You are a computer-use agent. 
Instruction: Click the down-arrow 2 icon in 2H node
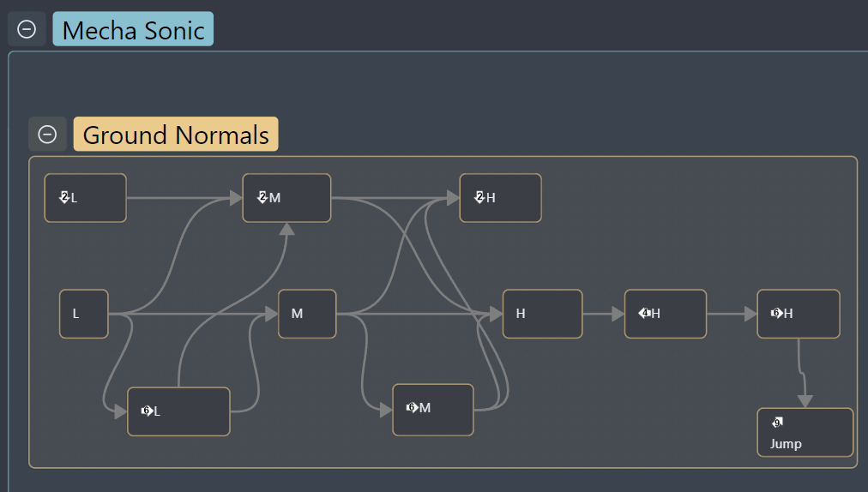click(479, 197)
